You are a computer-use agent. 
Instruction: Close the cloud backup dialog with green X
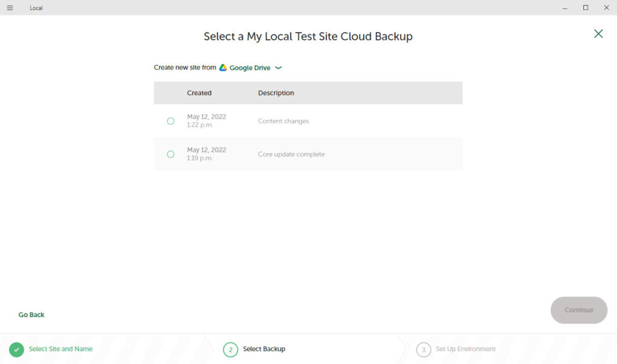(598, 34)
